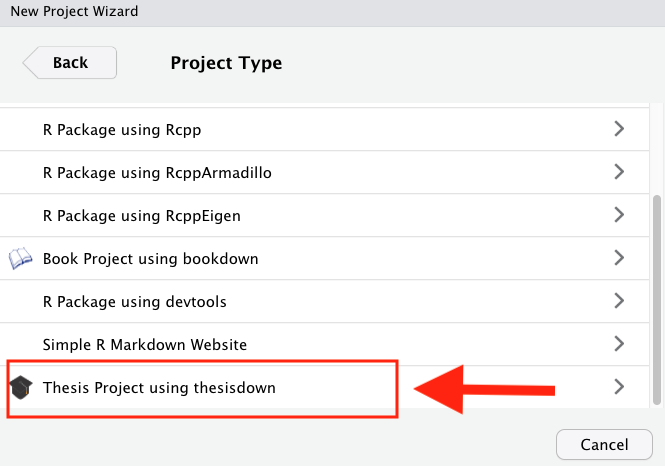Go Back to the previous wizard step
Image resolution: width=665 pixels, height=466 pixels.
(70, 63)
